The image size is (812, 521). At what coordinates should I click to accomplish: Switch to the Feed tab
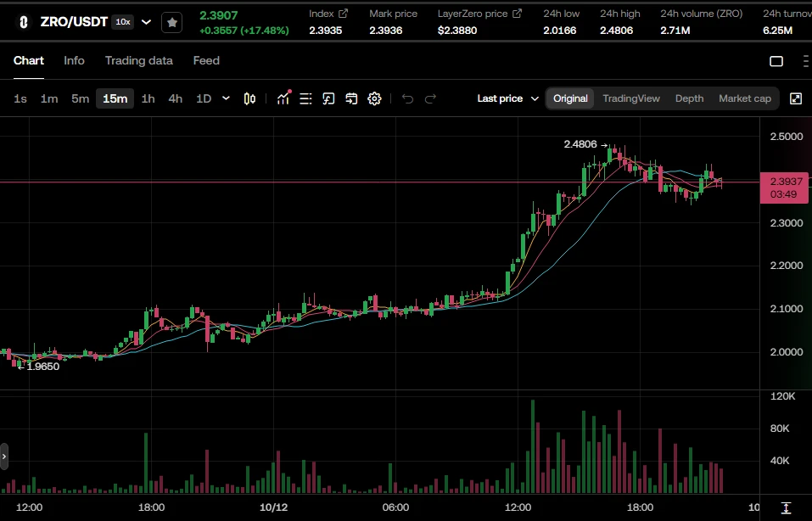pos(206,60)
